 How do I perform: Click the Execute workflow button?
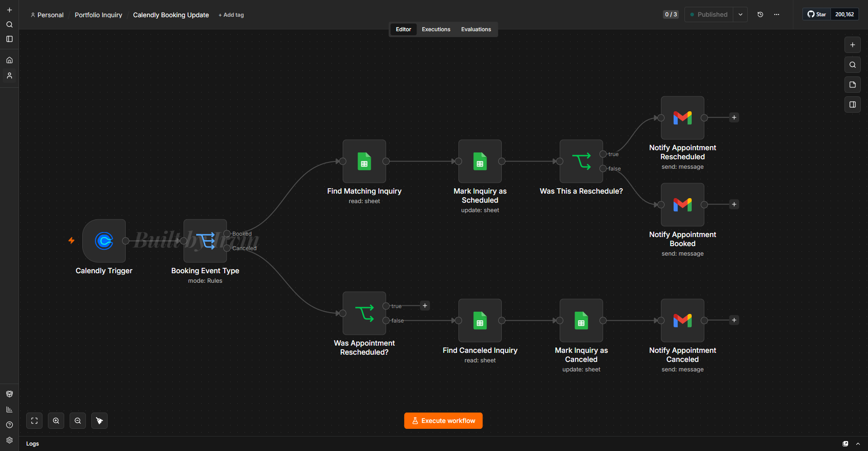click(443, 421)
